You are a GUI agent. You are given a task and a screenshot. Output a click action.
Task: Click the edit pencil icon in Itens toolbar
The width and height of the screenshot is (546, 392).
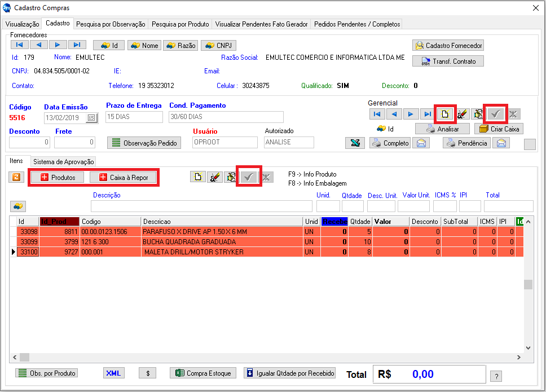coord(214,177)
